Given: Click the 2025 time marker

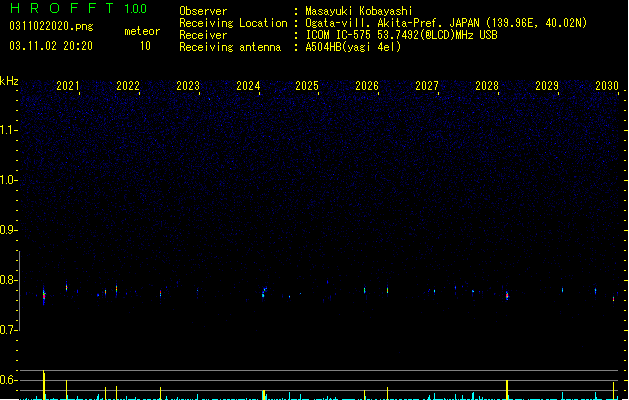Looking at the screenshot, I should [x=307, y=86].
